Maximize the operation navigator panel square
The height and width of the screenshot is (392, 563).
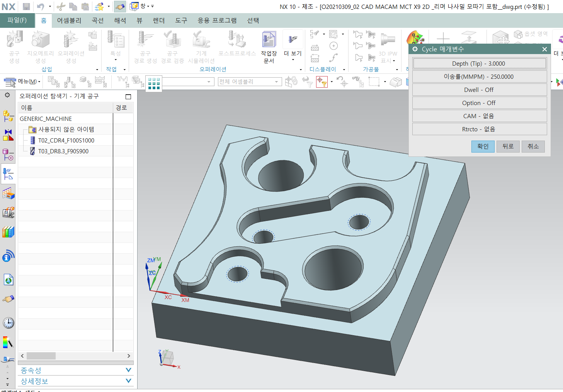tap(128, 97)
